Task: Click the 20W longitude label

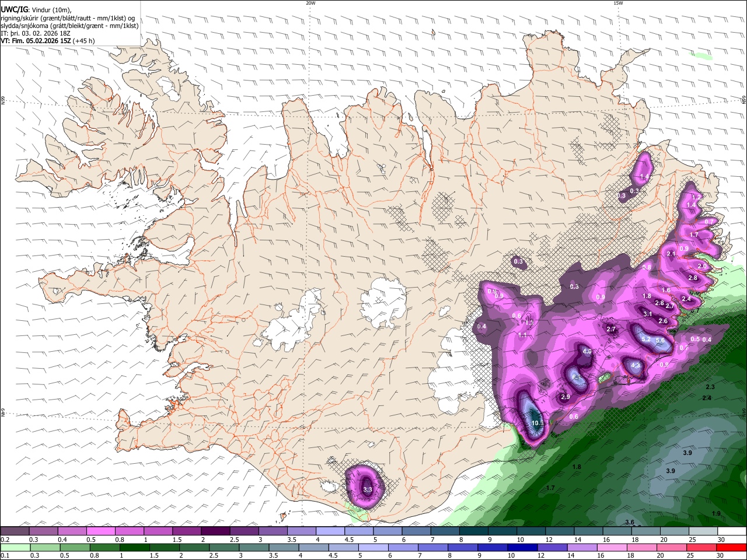Action: pos(310,3)
